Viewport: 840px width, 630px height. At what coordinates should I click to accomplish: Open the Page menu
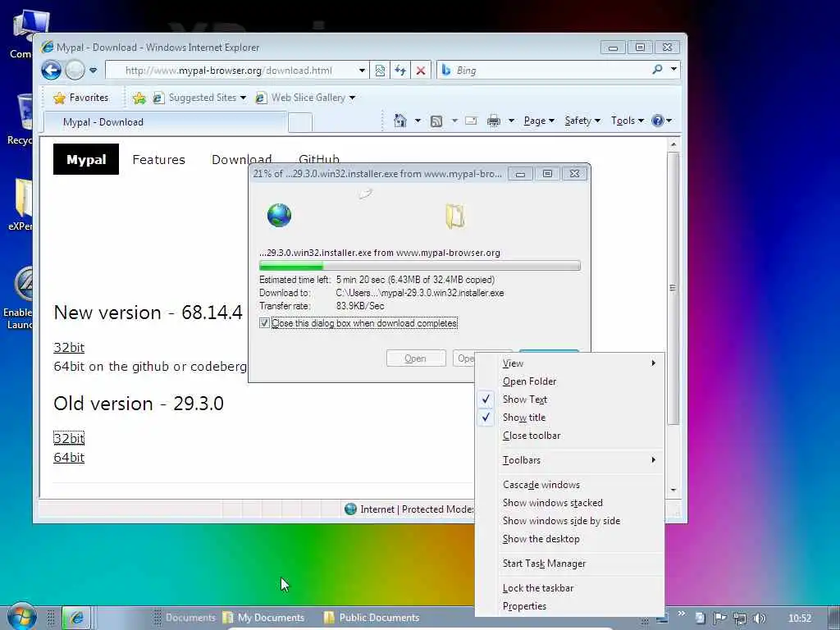[539, 121]
